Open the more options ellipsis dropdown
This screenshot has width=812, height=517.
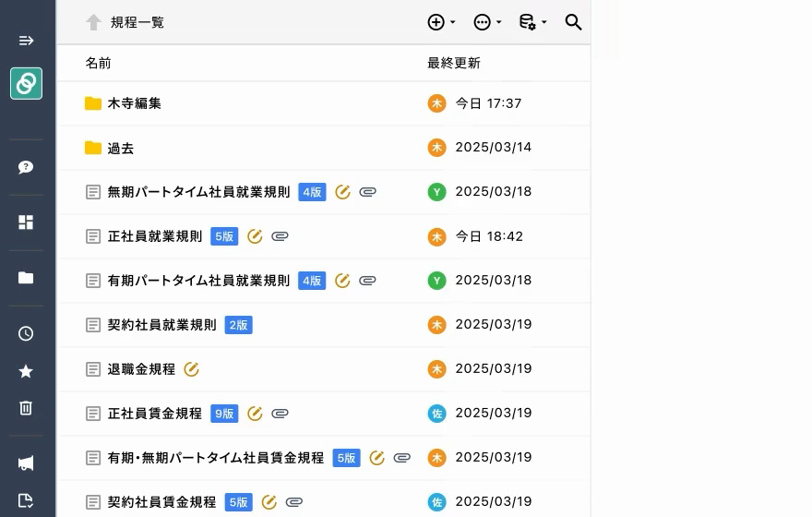[x=486, y=22]
